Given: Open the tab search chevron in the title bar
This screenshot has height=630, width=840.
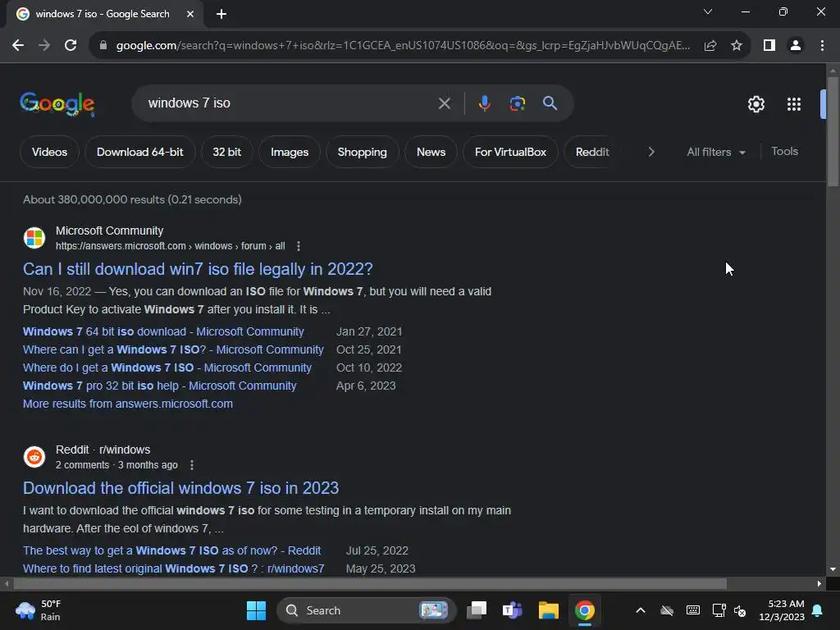Looking at the screenshot, I should click(x=708, y=11).
